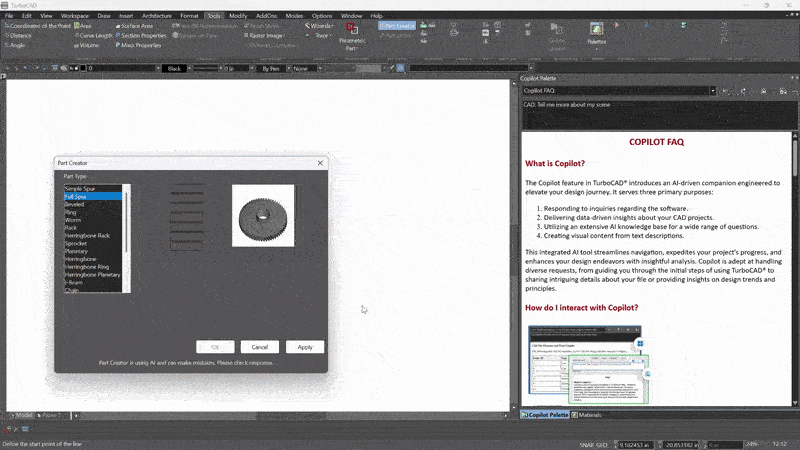Open the Palettes ribbon button
This screenshot has height=450, width=800.
pos(596,33)
